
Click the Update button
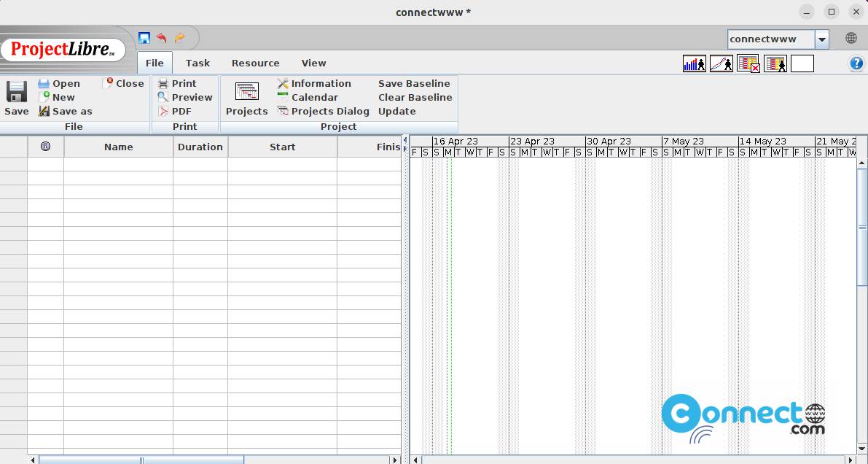[397, 111]
